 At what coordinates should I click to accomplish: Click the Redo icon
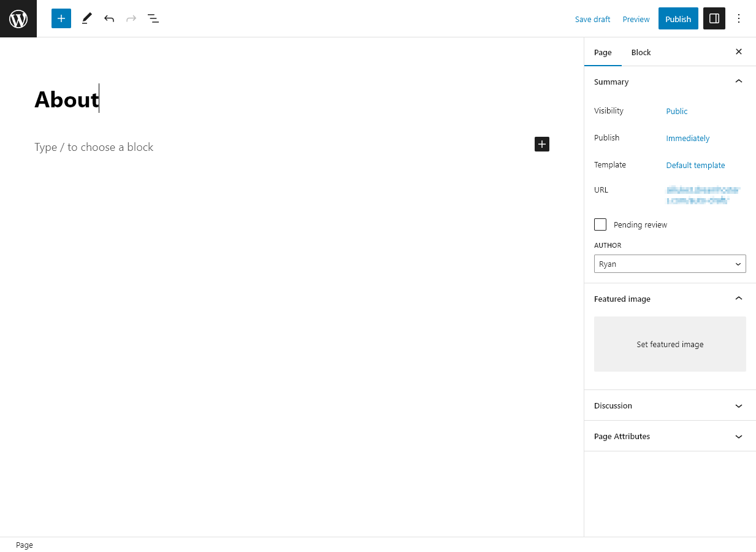point(131,18)
